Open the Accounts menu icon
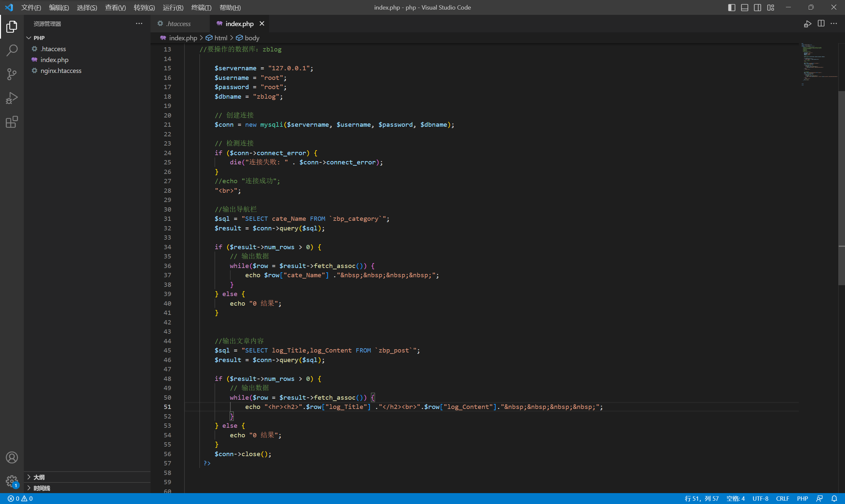 12,457
